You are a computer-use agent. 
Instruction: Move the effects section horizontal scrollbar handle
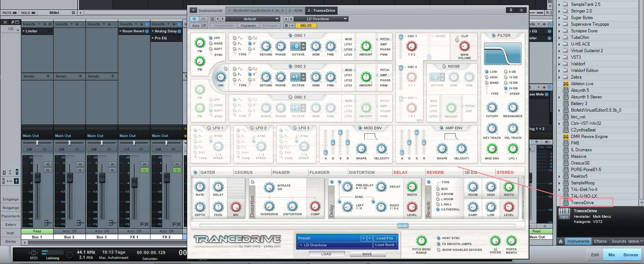403,225
